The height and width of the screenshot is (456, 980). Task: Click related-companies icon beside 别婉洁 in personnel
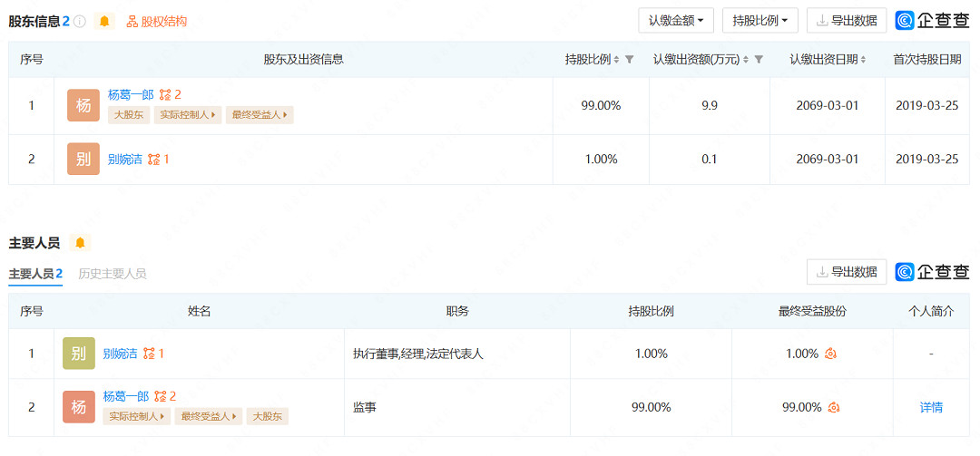tap(153, 354)
